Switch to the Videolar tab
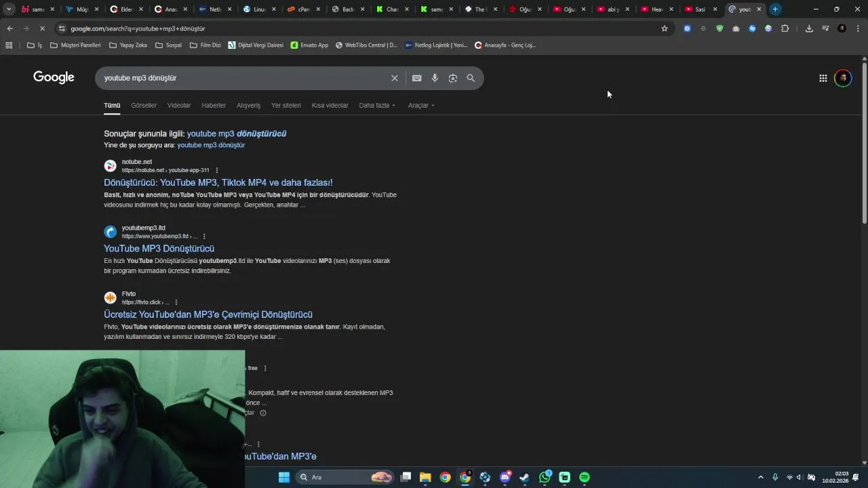 [179, 105]
